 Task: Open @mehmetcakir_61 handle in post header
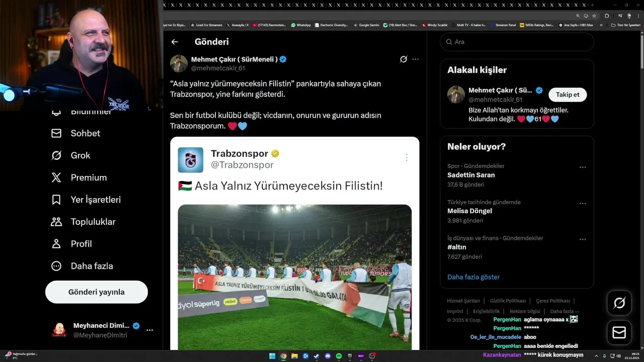[x=218, y=68]
